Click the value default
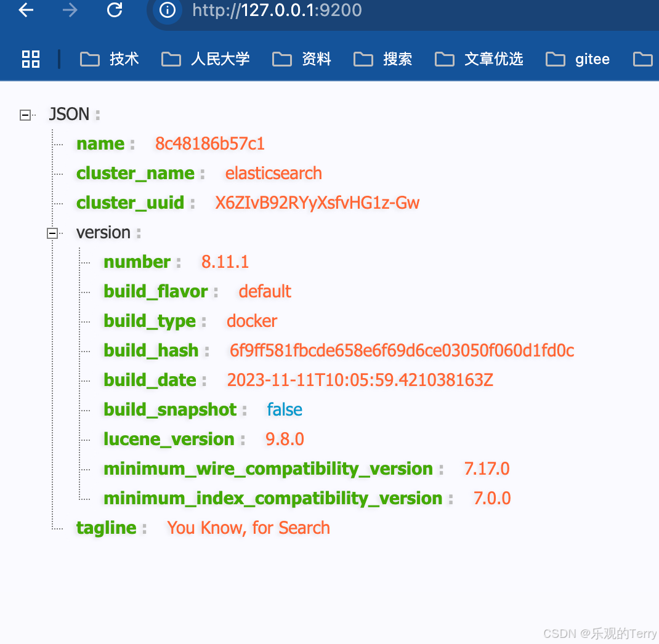Viewport: 659px width, 644px height. 265,291
